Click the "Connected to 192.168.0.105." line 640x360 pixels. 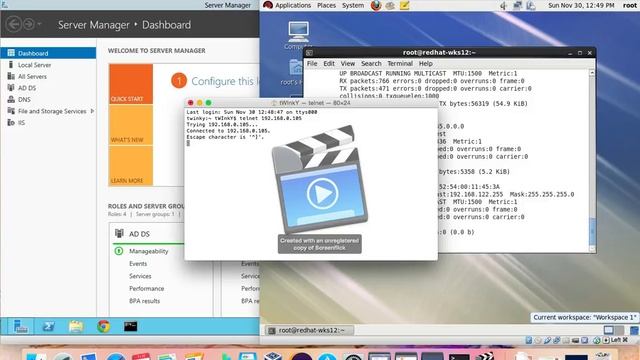click(228, 131)
